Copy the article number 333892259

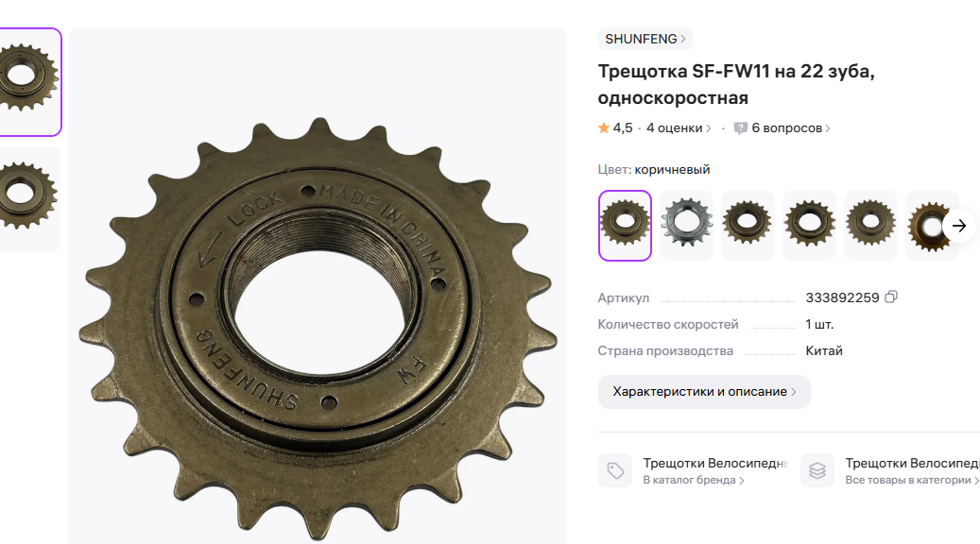[891, 297]
